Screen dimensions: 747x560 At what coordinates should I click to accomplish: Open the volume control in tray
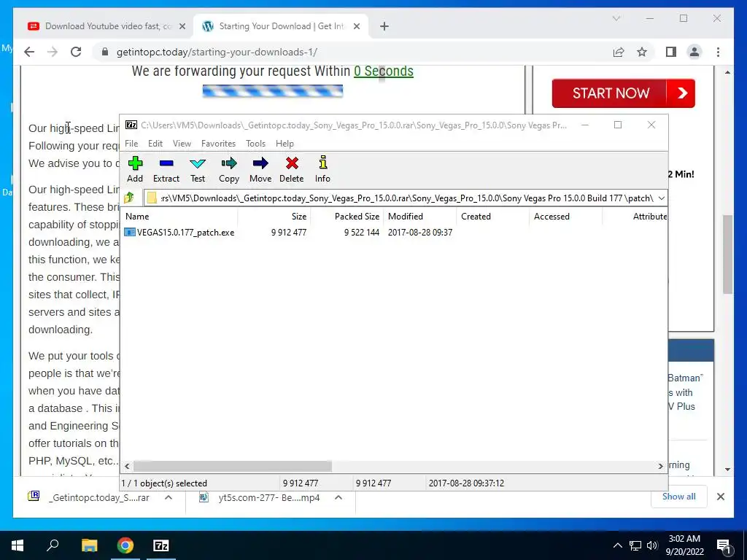(652, 545)
